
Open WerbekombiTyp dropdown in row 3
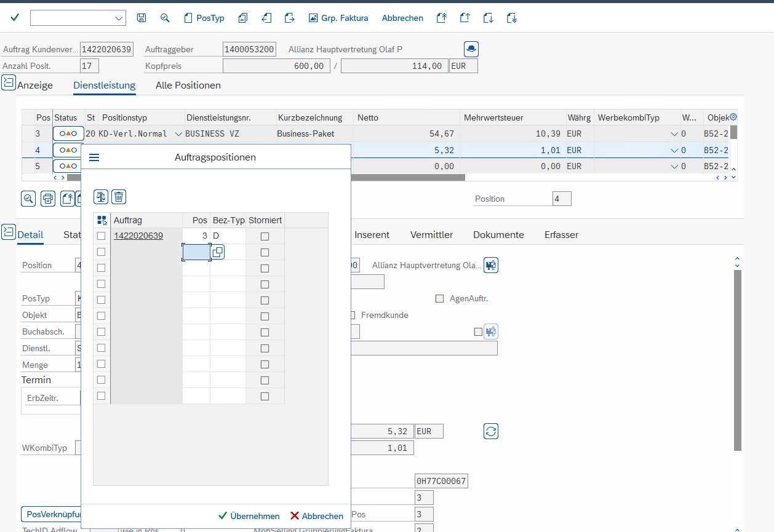click(674, 133)
